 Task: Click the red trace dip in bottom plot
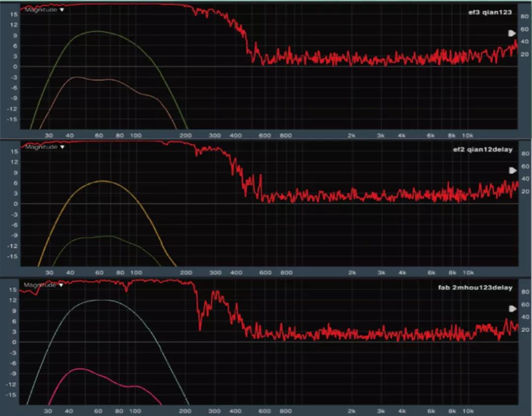coord(200,328)
